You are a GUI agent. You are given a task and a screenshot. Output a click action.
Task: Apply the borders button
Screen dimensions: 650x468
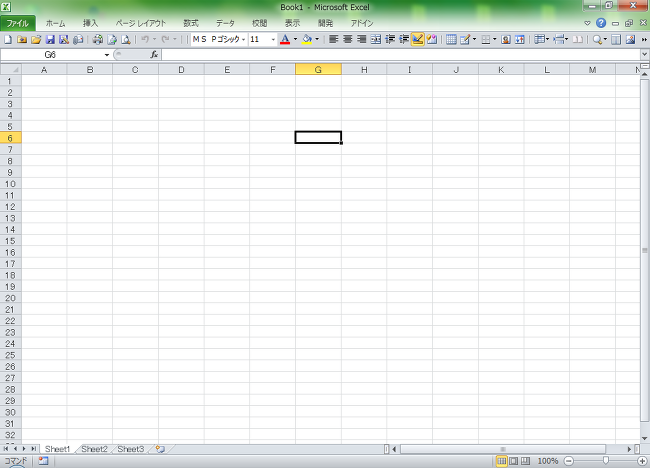pos(486,39)
